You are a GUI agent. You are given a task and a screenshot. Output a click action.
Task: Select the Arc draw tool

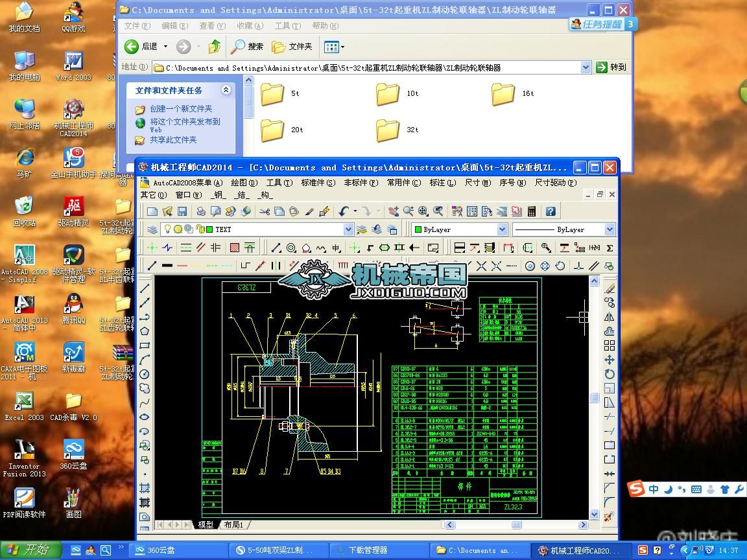pyautogui.click(x=145, y=360)
